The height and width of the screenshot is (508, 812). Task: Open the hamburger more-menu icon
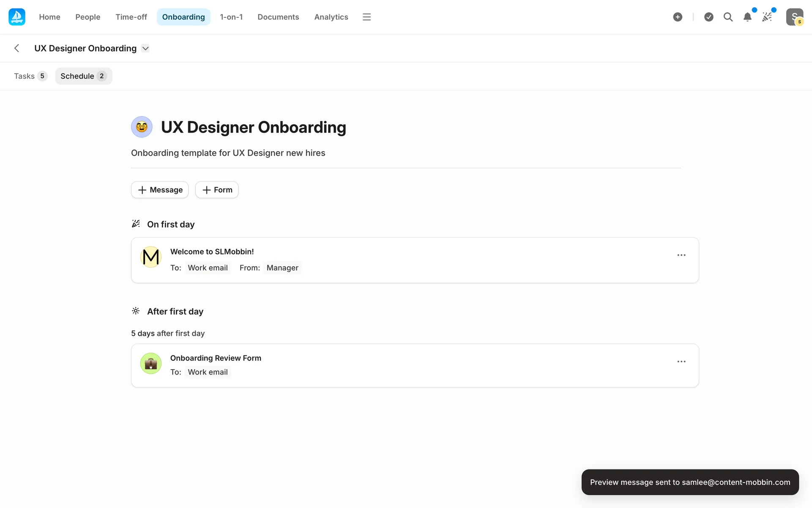[x=367, y=17]
